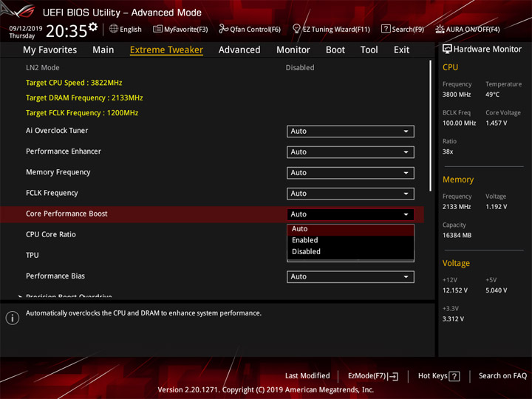
Task: Click Search on FAQ
Action: 502,376
